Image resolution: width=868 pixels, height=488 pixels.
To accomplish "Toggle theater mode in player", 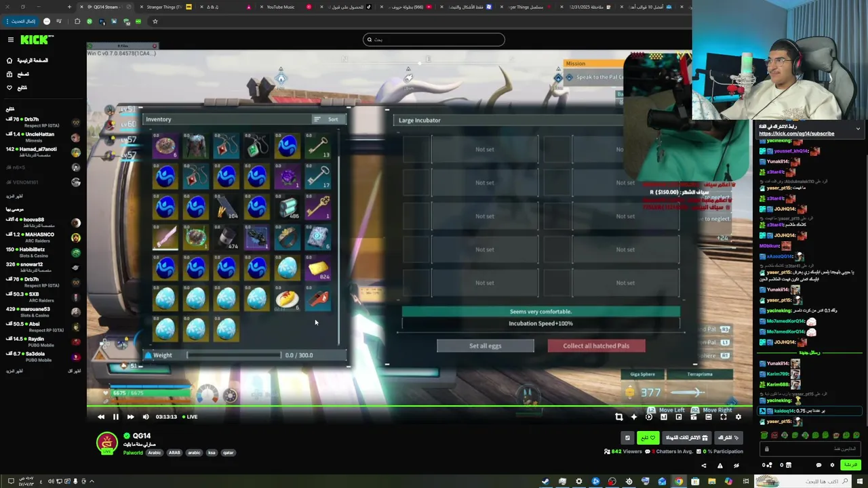I will click(709, 417).
